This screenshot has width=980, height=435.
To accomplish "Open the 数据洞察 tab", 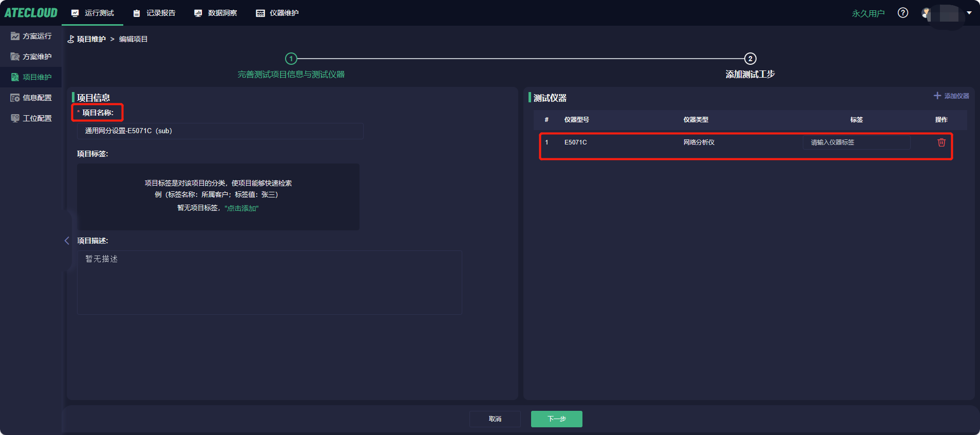I will pyautogui.click(x=216, y=13).
